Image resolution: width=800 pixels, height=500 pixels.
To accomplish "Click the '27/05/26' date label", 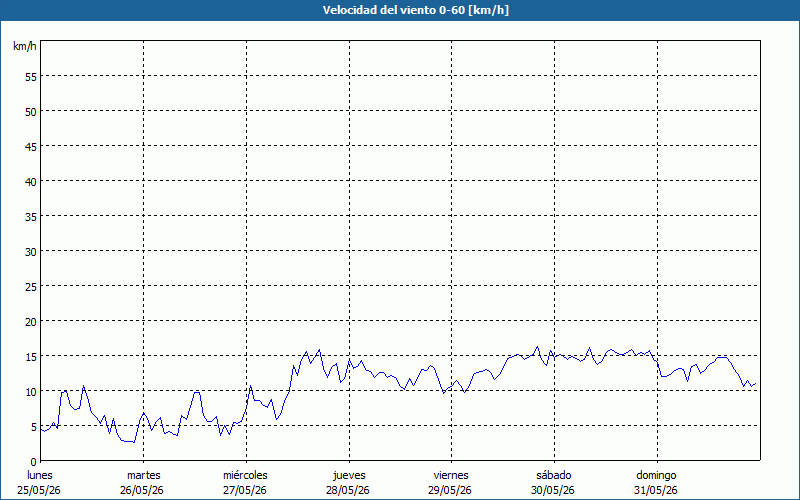I will click(245, 490).
